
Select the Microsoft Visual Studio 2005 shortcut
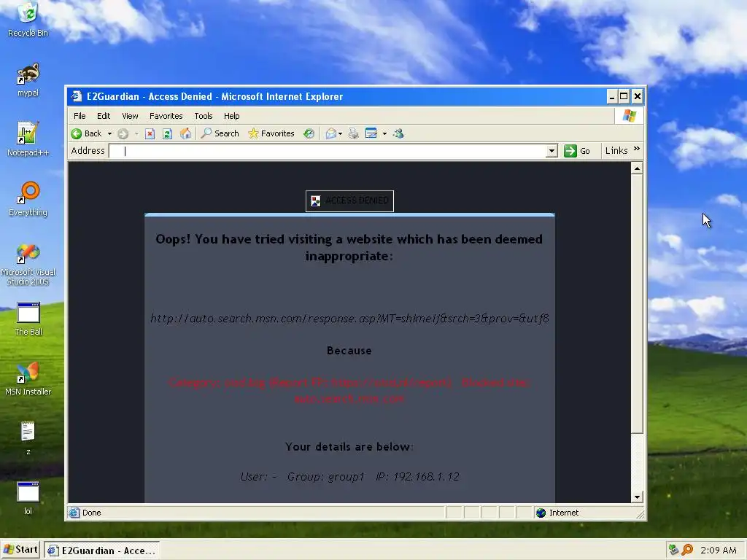pyautogui.click(x=28, y=265)
